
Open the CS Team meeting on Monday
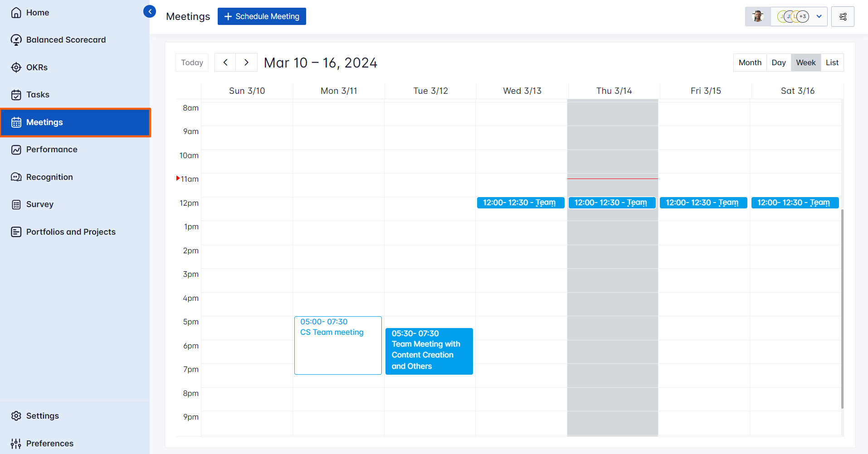(338, 345)
